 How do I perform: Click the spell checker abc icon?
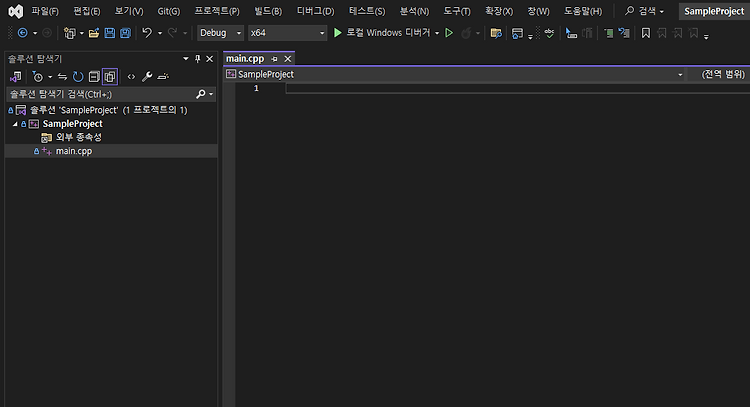coord(549,33)
